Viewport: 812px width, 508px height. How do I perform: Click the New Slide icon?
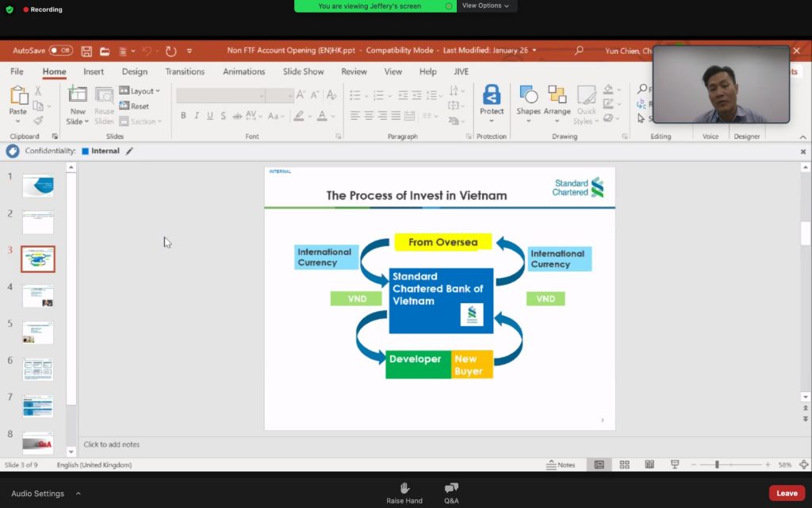pos(78,95)
